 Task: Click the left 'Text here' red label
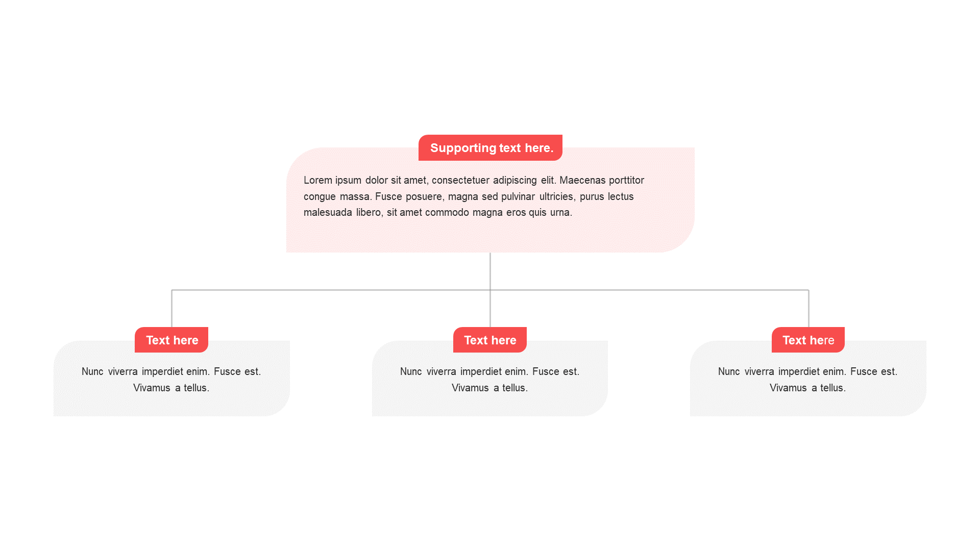pyautogui.click(x=171, y=340)
